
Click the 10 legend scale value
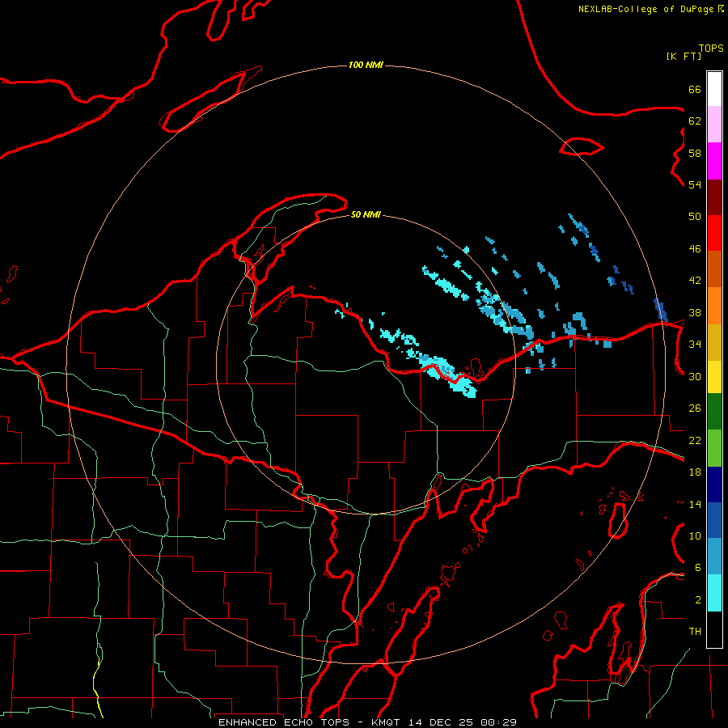coord(695,535)
